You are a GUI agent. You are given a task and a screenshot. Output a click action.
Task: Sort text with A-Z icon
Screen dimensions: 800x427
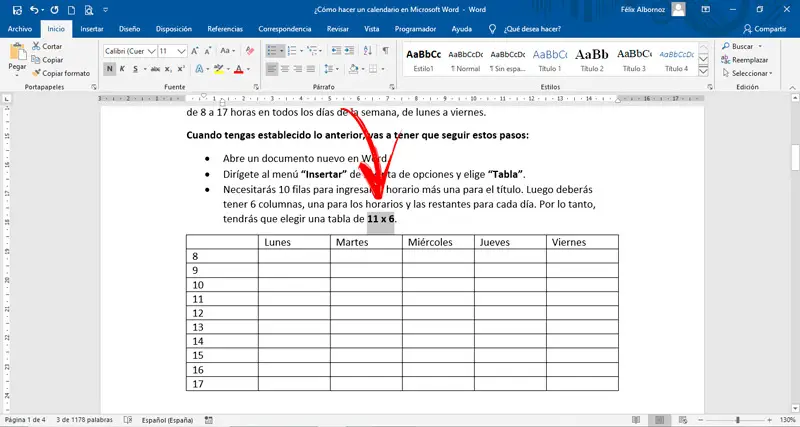(x=367, y=51)
